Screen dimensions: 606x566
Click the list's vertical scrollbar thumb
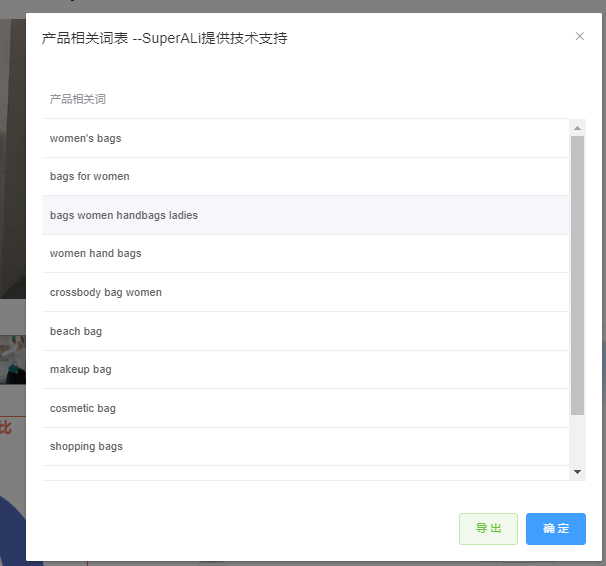577,275
